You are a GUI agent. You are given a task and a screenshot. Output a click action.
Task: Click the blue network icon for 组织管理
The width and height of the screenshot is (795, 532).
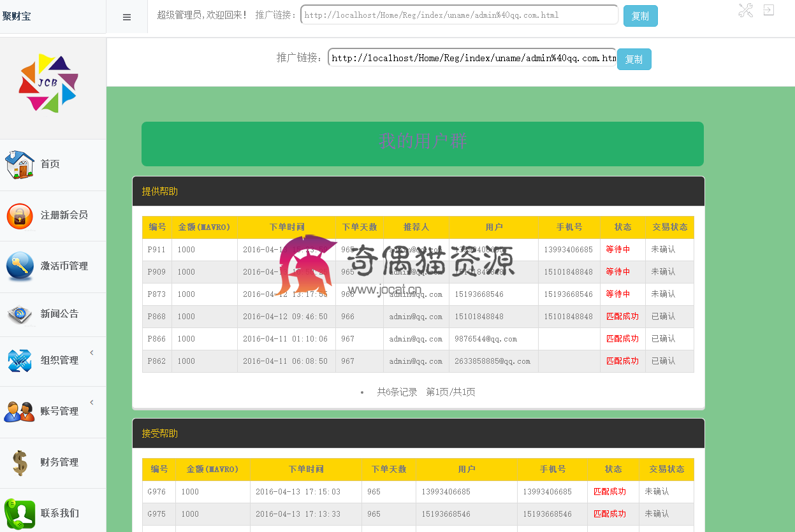(20, 361)
